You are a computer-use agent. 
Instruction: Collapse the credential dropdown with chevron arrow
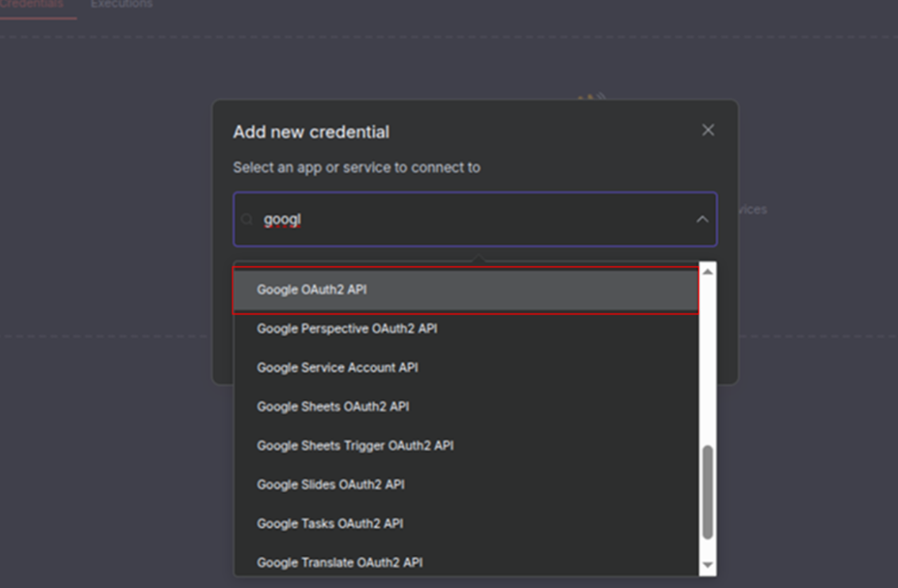[702, 220]
